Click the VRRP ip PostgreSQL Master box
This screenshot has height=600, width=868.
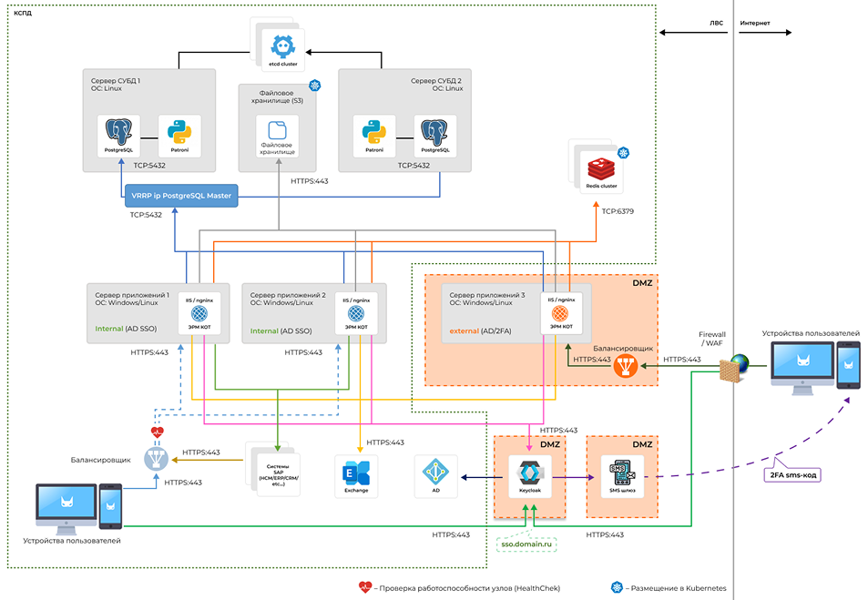click(x=181, y=196)
